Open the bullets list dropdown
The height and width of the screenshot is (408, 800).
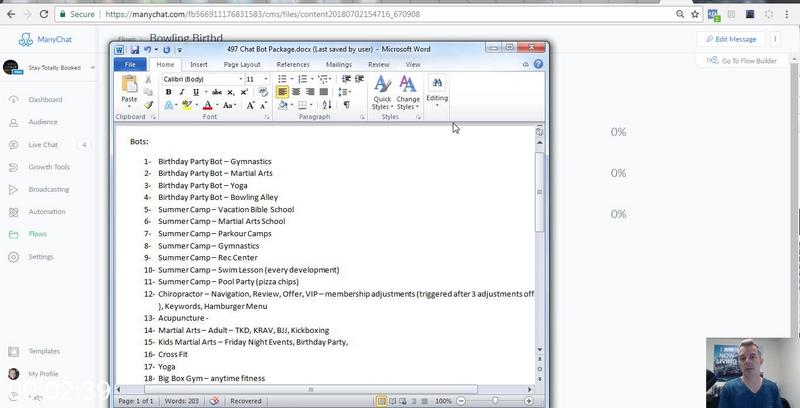click(x=291, y=79)
